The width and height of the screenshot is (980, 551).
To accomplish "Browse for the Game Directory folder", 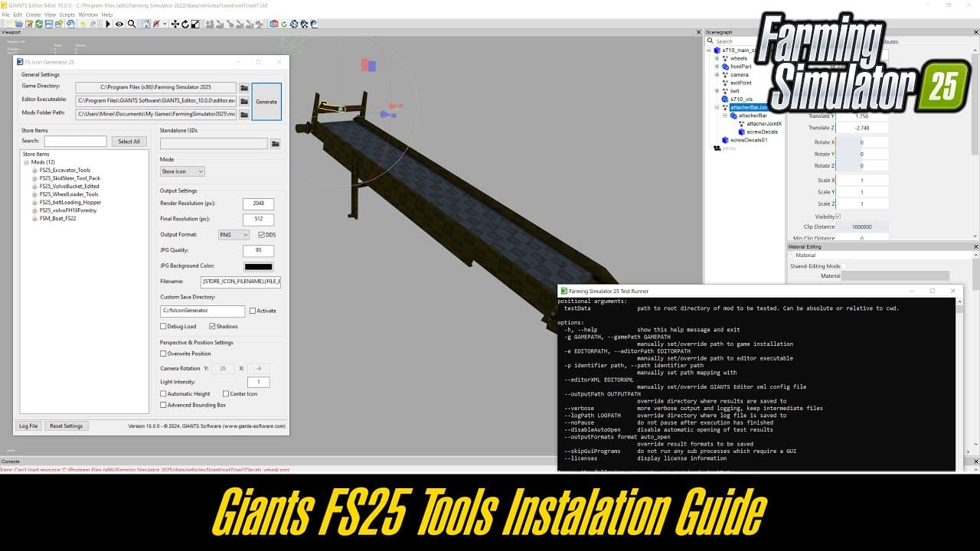I will (x=244, y=88).
